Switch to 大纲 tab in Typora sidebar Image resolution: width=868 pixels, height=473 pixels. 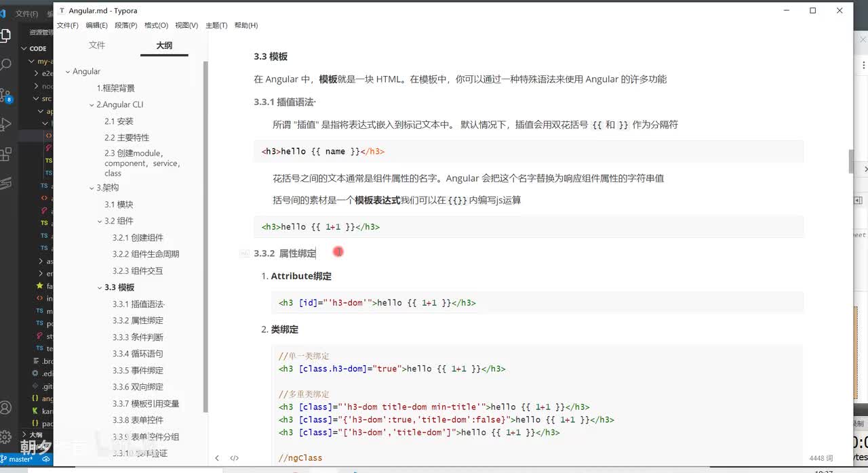[x=164, y=45]
